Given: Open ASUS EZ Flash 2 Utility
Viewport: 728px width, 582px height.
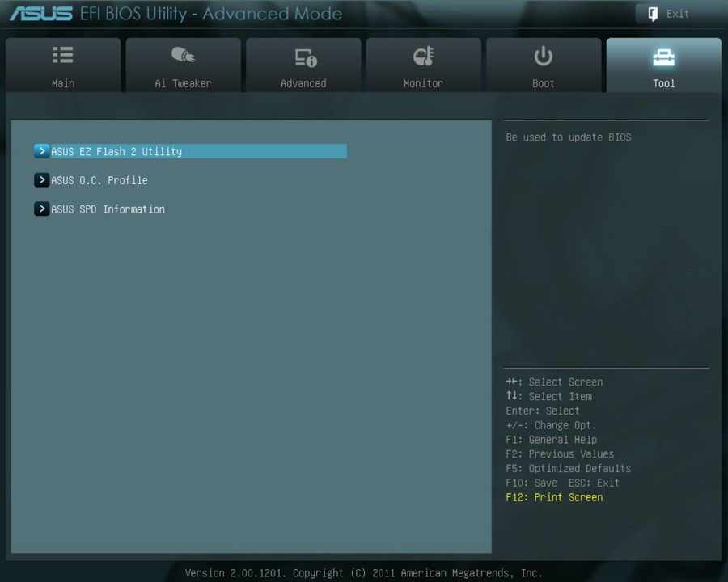Looking at the screenshot, I should coord(116,151).
